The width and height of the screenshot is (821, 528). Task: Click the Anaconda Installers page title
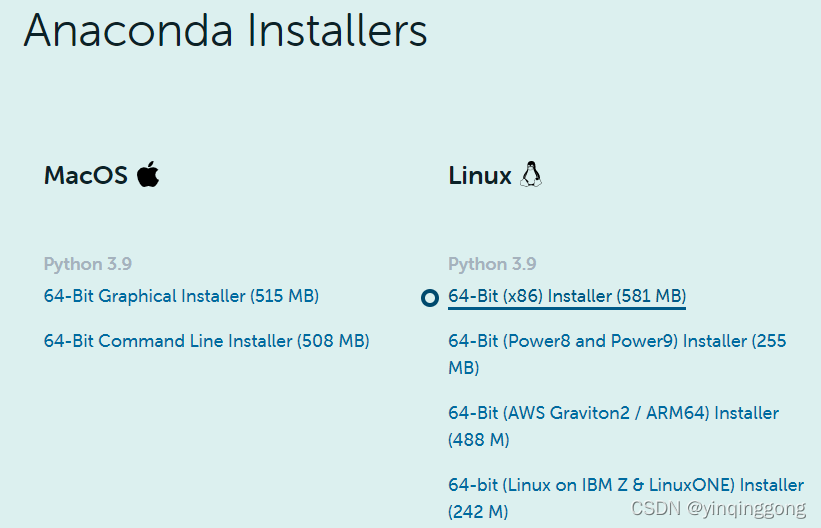pyautogui.click(x=226, y=30)
